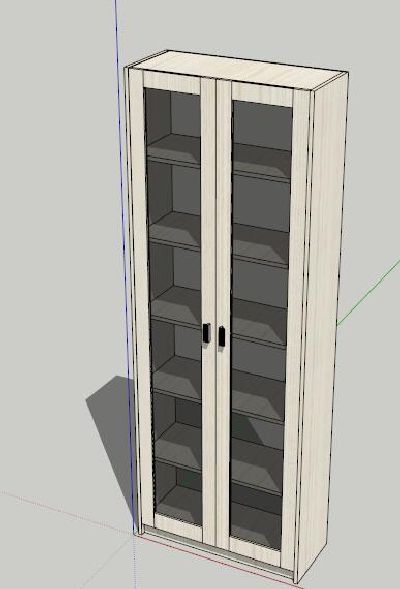The width and height of the screenshot is (400, 589).
Task: Select the top shelf behind the right door
Action: pos(262,162)
